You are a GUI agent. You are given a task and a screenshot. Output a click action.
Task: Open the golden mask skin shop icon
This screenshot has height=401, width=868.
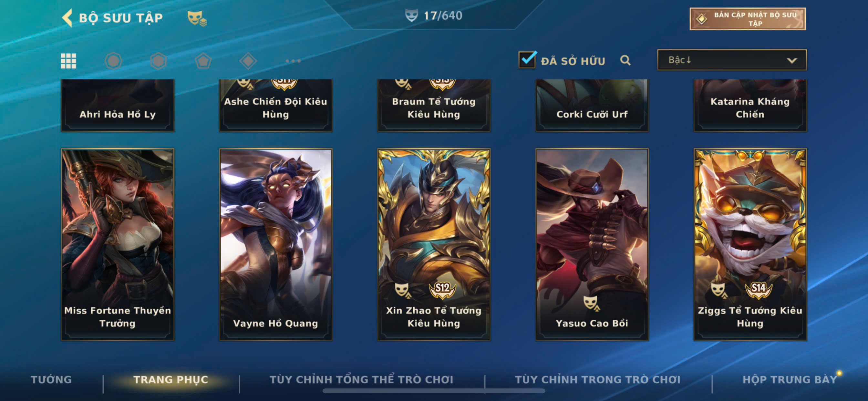click(x=197, y=18)
